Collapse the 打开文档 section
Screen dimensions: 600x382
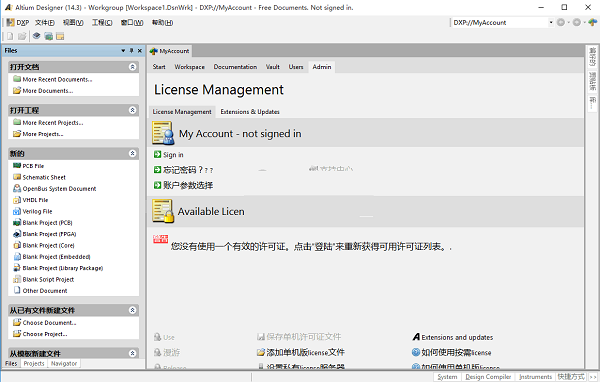(x=132, y=67)
